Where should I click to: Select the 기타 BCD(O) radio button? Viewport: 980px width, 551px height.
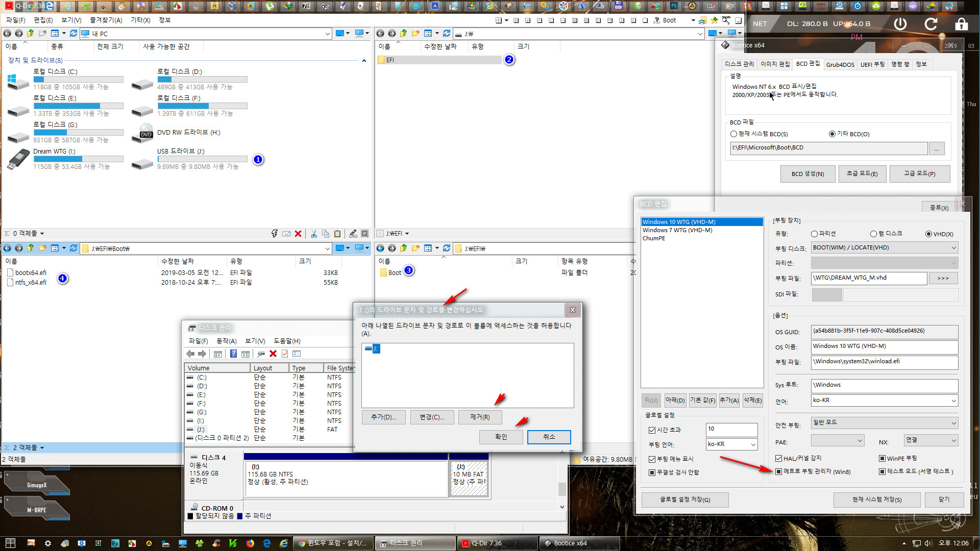(832, 134)
